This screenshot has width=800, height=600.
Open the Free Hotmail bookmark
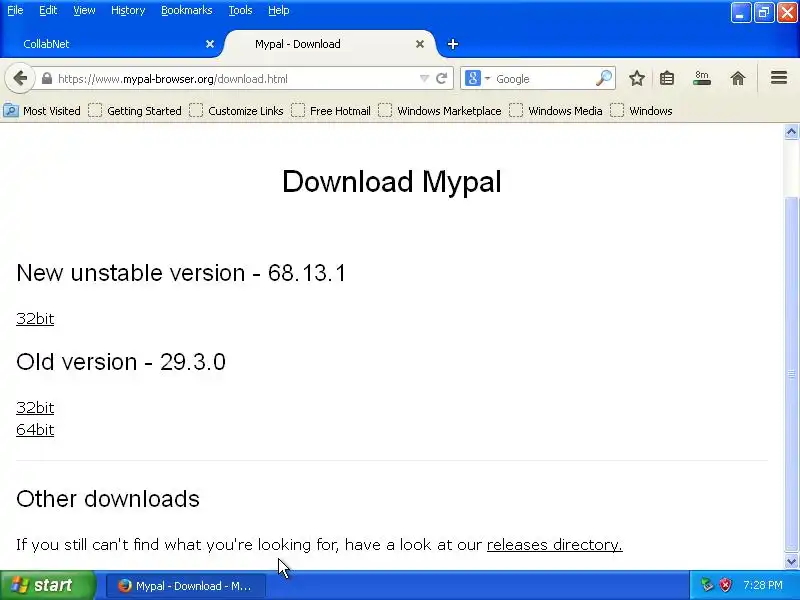pyautogui.click(x=331, y=111)
